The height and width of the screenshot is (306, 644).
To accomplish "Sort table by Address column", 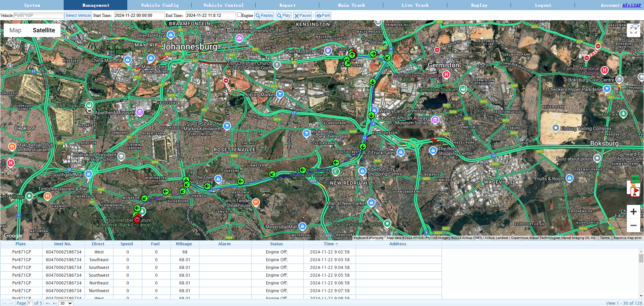I will 398,244.
